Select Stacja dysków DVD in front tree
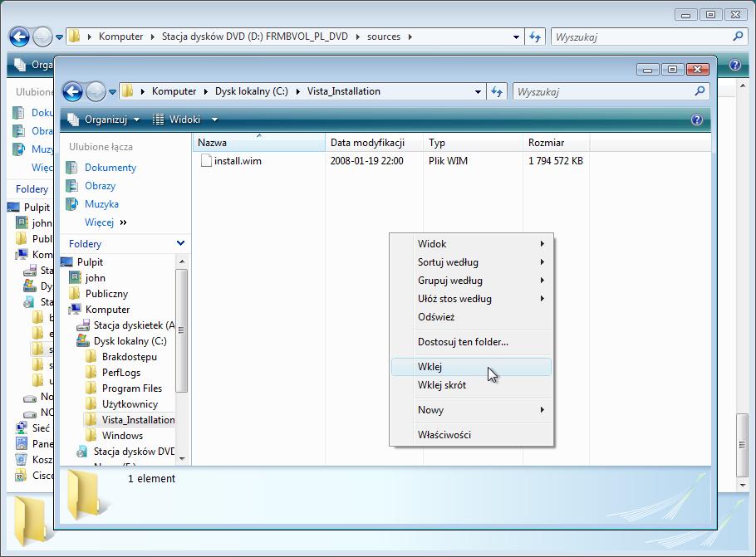This screenshot has width=756, height=557. coord(134,452)
